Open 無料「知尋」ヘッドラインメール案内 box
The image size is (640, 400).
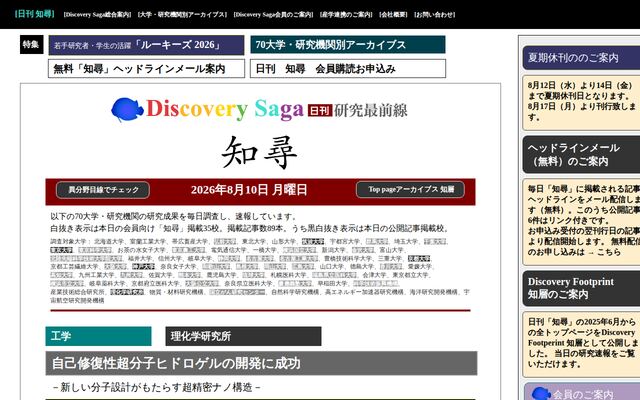point(146,69)
